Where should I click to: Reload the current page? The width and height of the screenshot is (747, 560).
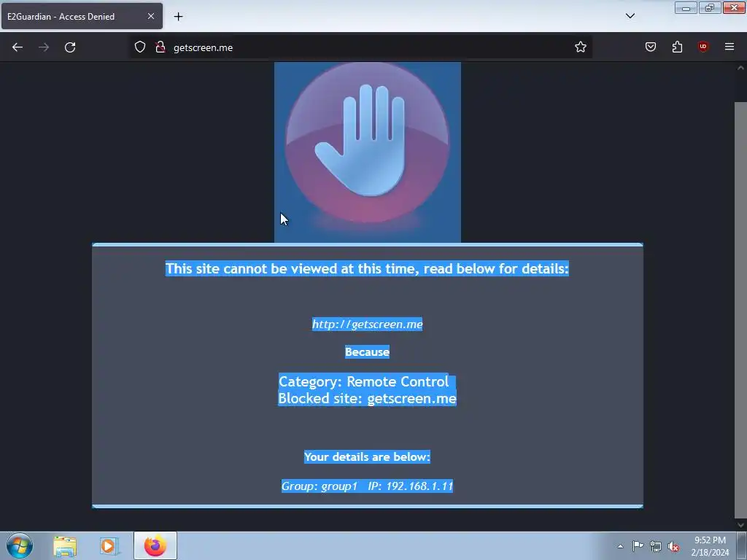tap(70, 47)
